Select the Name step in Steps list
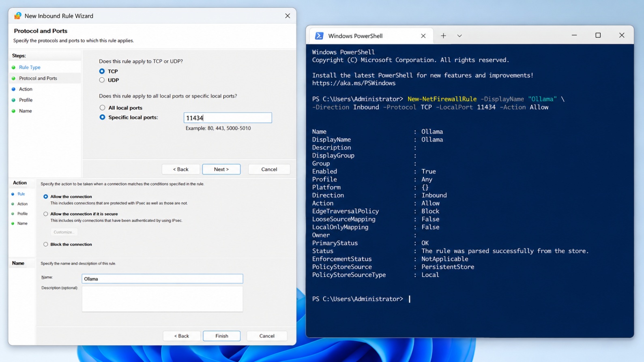644x362 pixels. click(25, 111)
